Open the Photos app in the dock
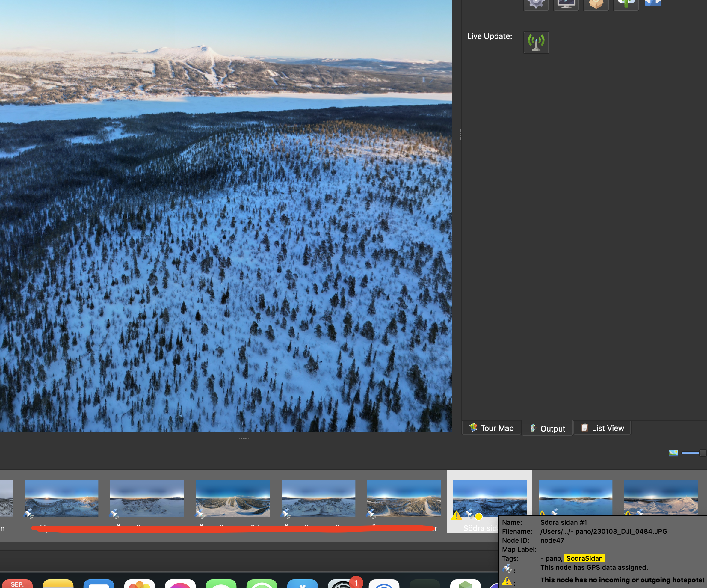This screenshot has height=588, width=707. 139,584
